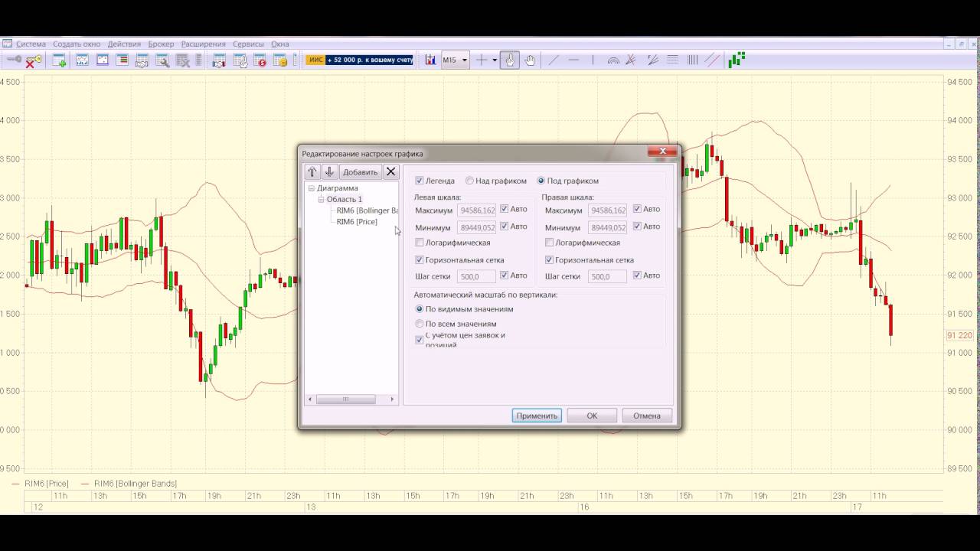Click the colored rows table toolbar icon
Screen dimensions: 980x551
click(122, 60)
